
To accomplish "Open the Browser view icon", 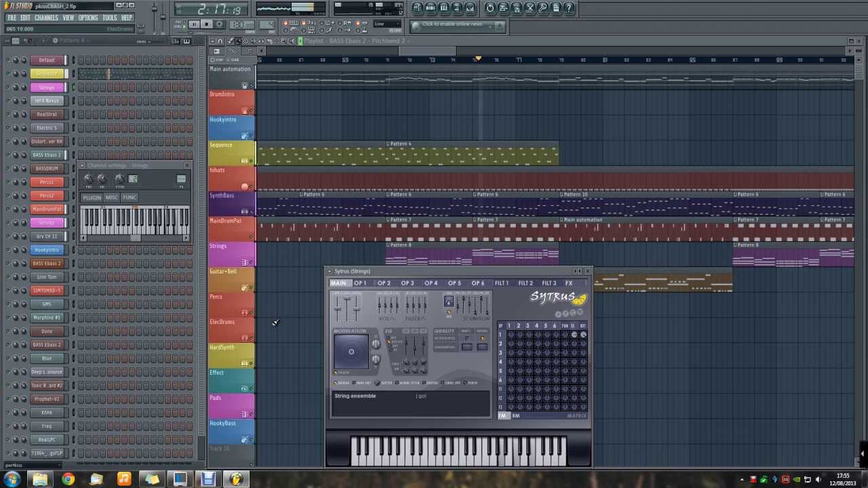I will pyautogui.click(x=457, y=8).
